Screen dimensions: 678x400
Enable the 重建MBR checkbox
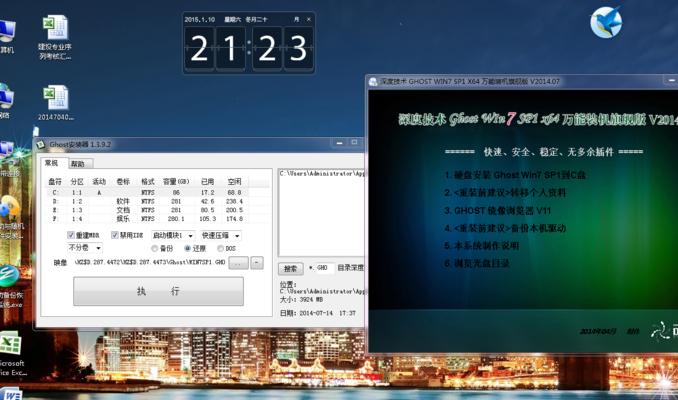pos(70,235)
